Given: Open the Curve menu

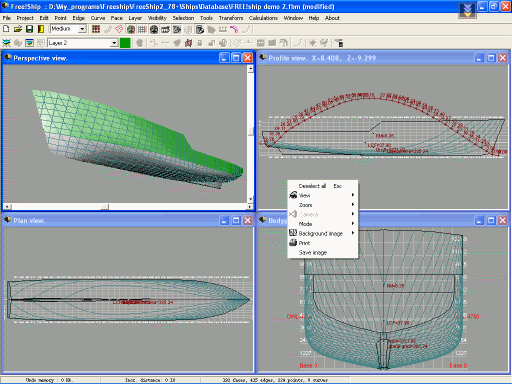Looking at the screenshot, I should coord(98,18).
